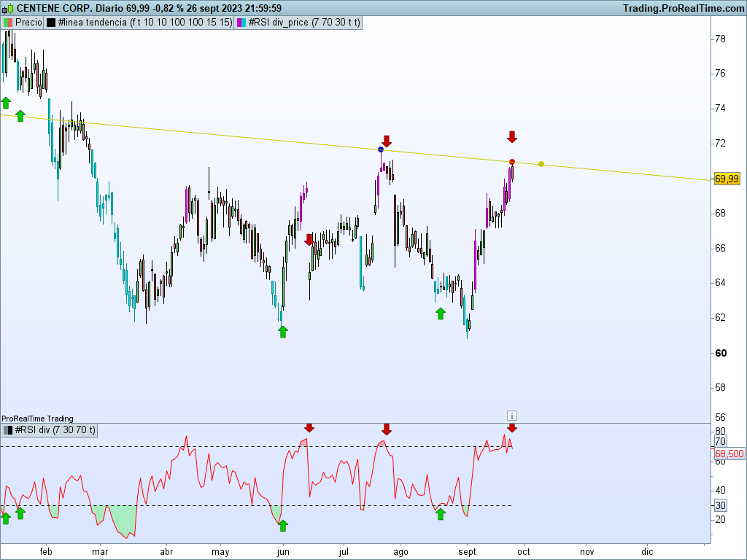Click green arrow beneath the June RSI trough
747x560 pixels.
pyautogui.click(x=283, y=526)
